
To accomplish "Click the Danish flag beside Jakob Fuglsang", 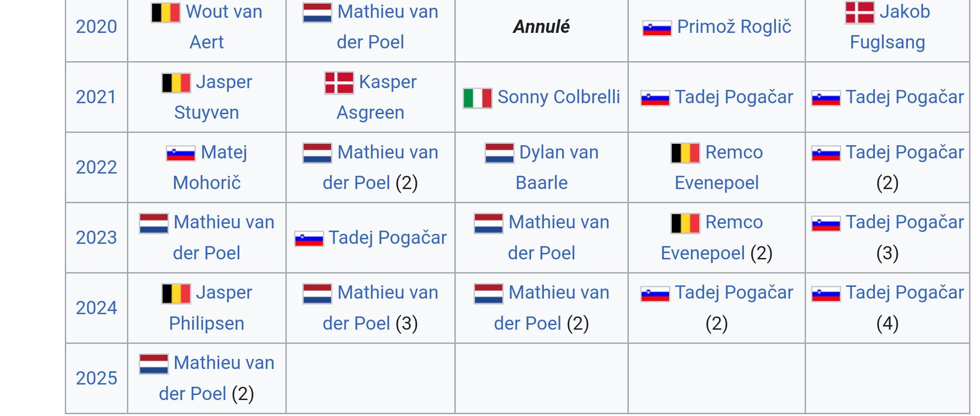I will point(859,12).
